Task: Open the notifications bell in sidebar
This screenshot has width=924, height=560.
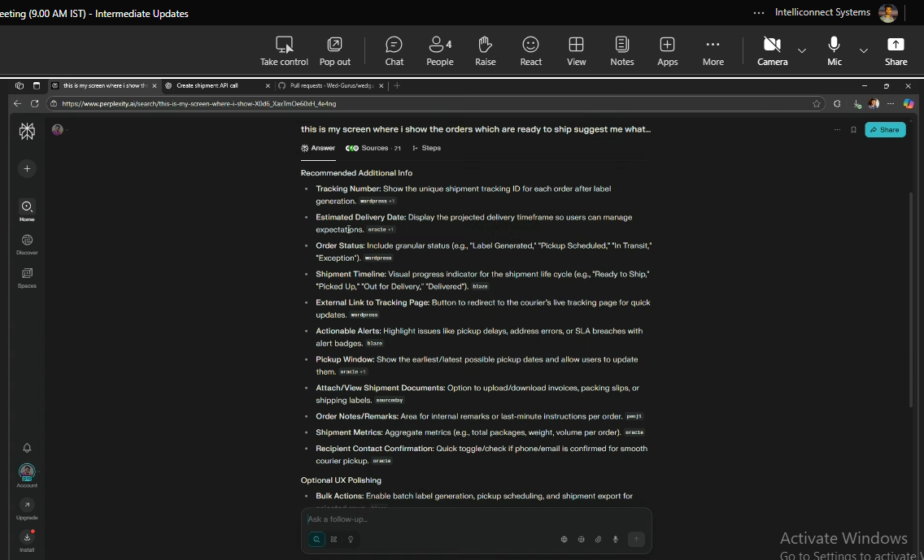Action: (27, 448)
